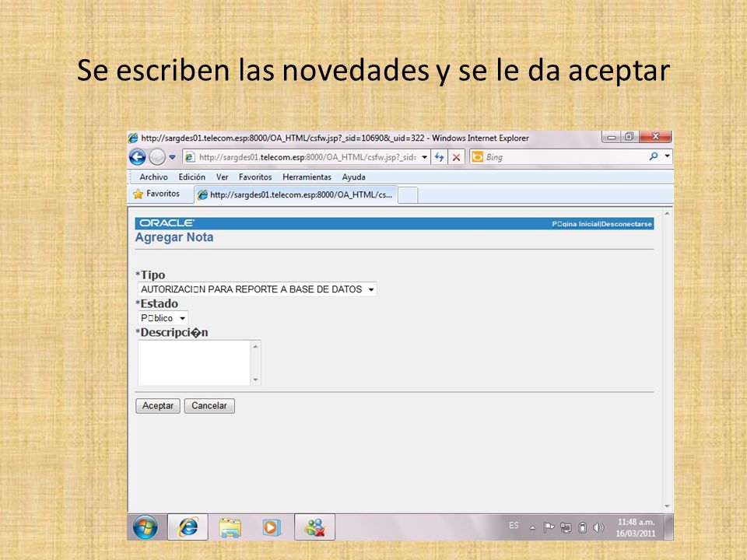The image size is (747, 560).
Task: Open the Windows Start orb
Action: click(x=146, y=527)
